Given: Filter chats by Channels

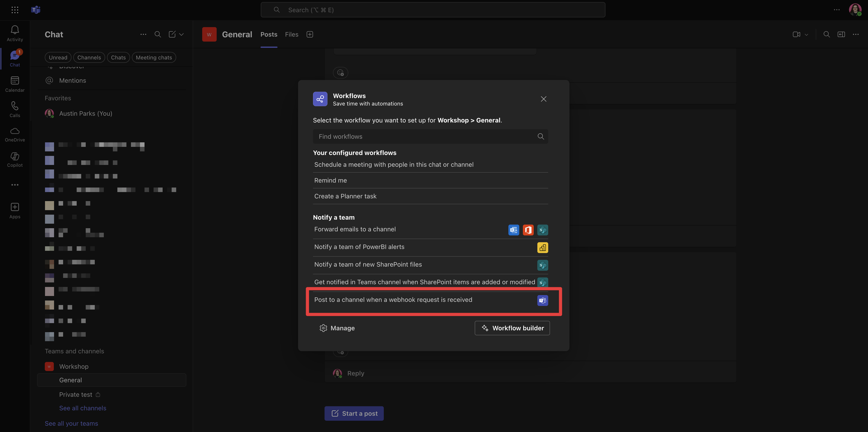Looking at the screenshot, I should (89, 58).
